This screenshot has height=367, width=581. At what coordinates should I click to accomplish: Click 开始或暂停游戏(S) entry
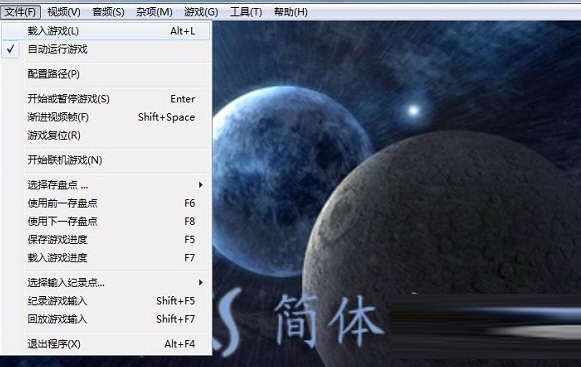pos(106,99)
